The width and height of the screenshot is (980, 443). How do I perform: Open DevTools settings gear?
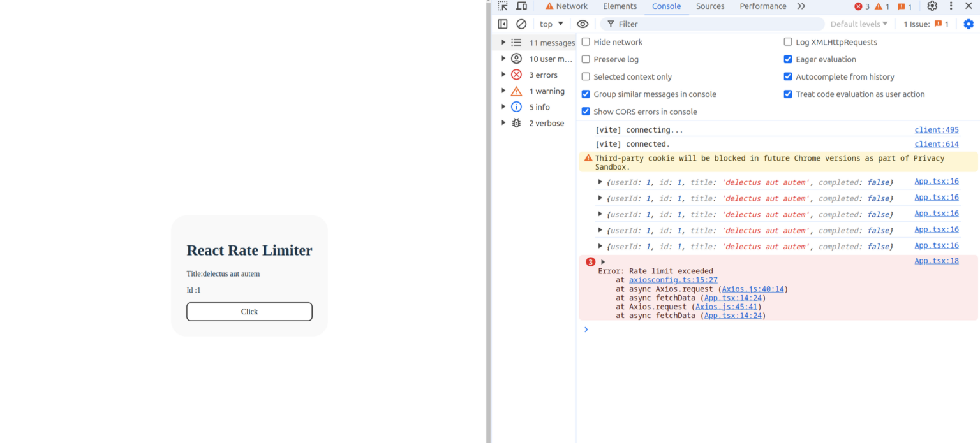[x=932, y=6]
